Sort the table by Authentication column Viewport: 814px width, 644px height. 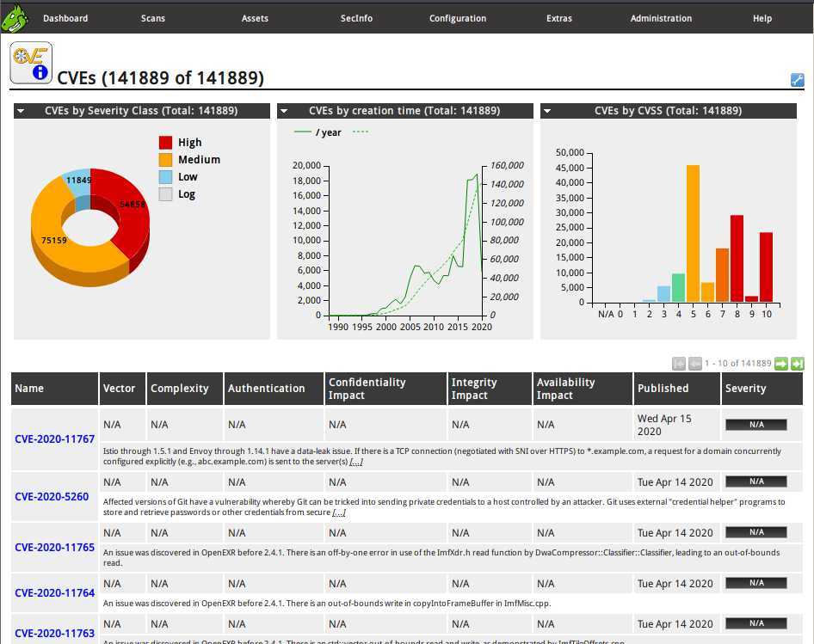point(267,388)
